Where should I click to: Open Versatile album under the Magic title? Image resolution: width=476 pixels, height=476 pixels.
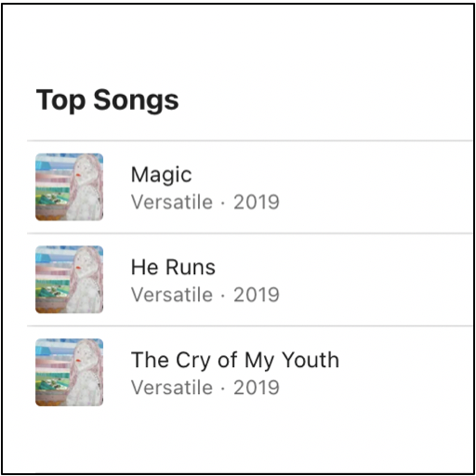point(172,202)
